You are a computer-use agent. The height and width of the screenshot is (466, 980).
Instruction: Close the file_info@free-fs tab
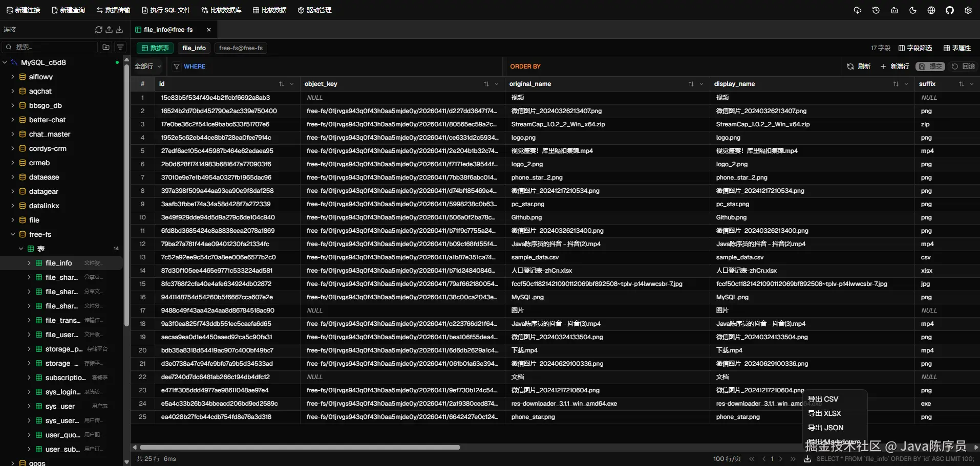coord(209,30)
